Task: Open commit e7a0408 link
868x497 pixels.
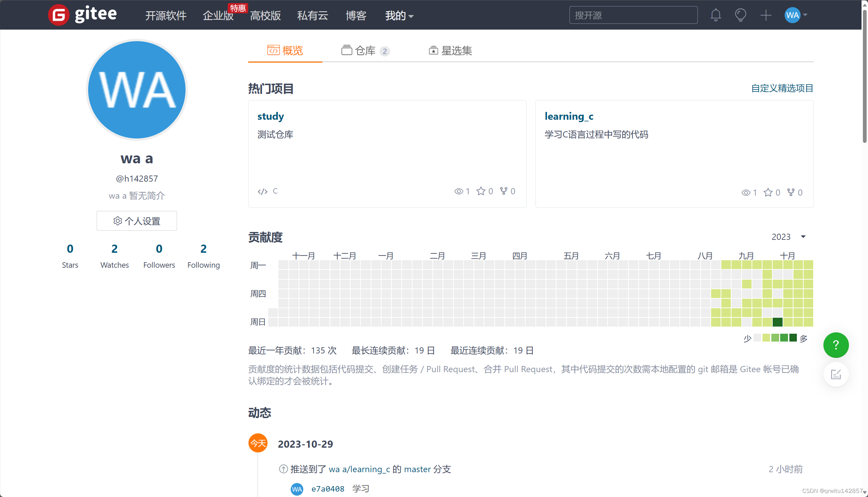Action: [327, 489]
